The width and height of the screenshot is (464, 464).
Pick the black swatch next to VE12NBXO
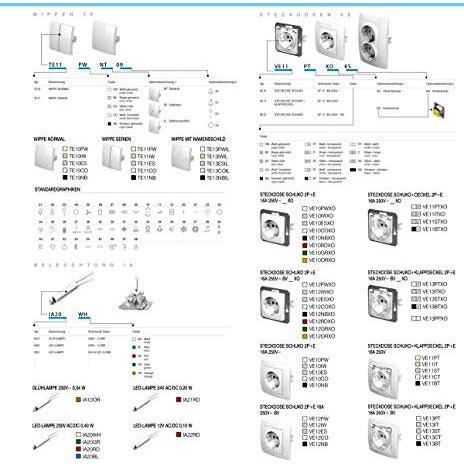(x=304, y=314)
